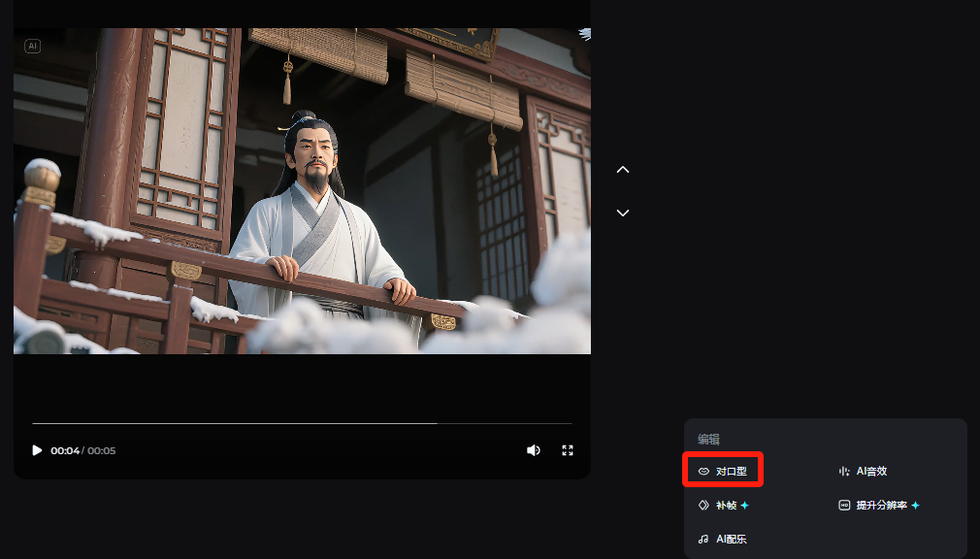Click the down chevron to view next item
Viewport: 980px width, 559px height.
pyautogui.click(x=622, y=212)
